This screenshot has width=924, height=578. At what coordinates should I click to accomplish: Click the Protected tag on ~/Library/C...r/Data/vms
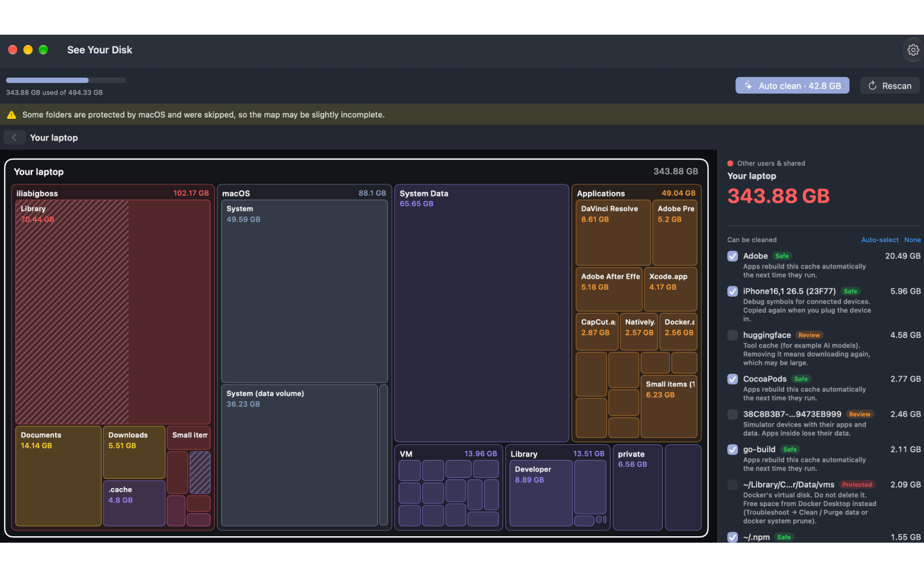[x=857, y=485]
